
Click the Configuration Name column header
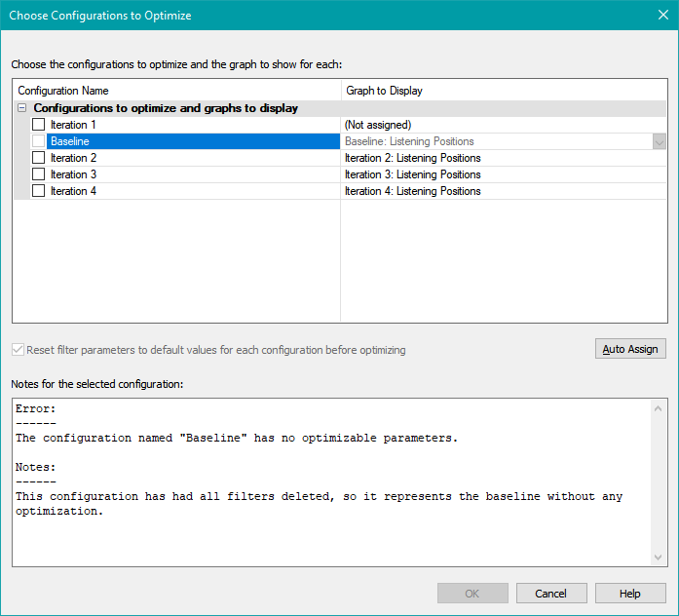177,91
